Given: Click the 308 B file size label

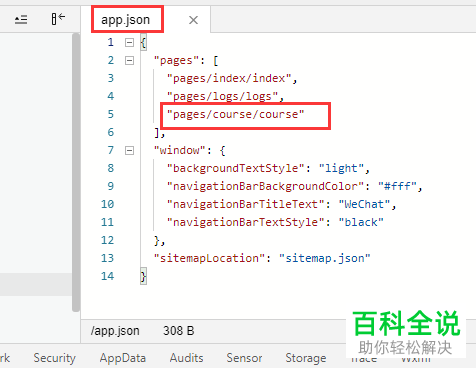Looking at the screenshot, I should [178, 331].
